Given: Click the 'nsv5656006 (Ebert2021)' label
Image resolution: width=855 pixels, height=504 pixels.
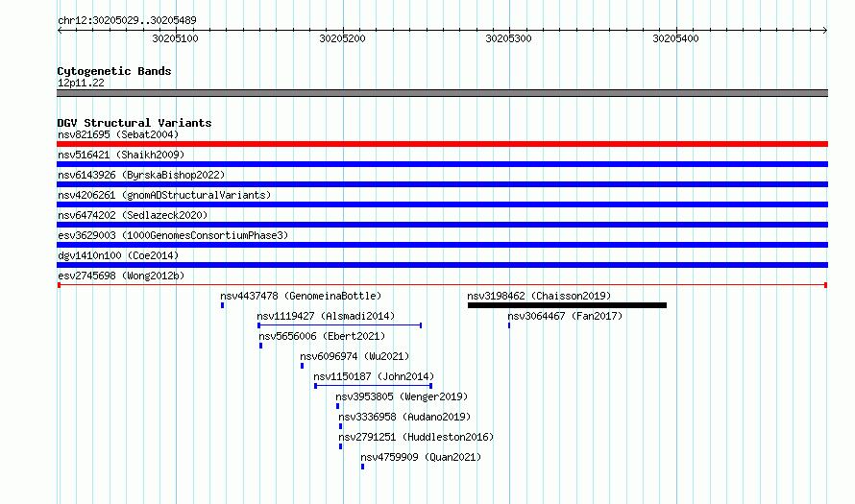Looking at the screenshot, I should (322, 336).
